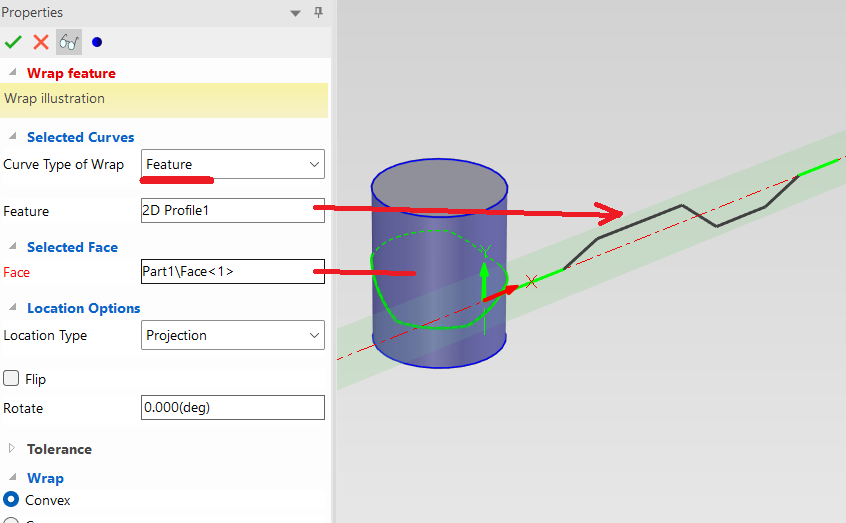Click the red Face label
This screenshot has height=523, width=846.
pyautogui.click(x=16, y=273)
